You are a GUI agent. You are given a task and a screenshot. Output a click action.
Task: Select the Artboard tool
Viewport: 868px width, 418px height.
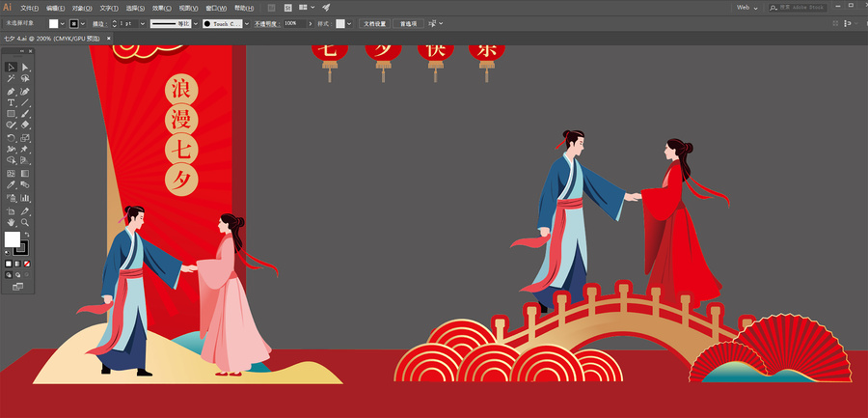click(x=11, y=211)
